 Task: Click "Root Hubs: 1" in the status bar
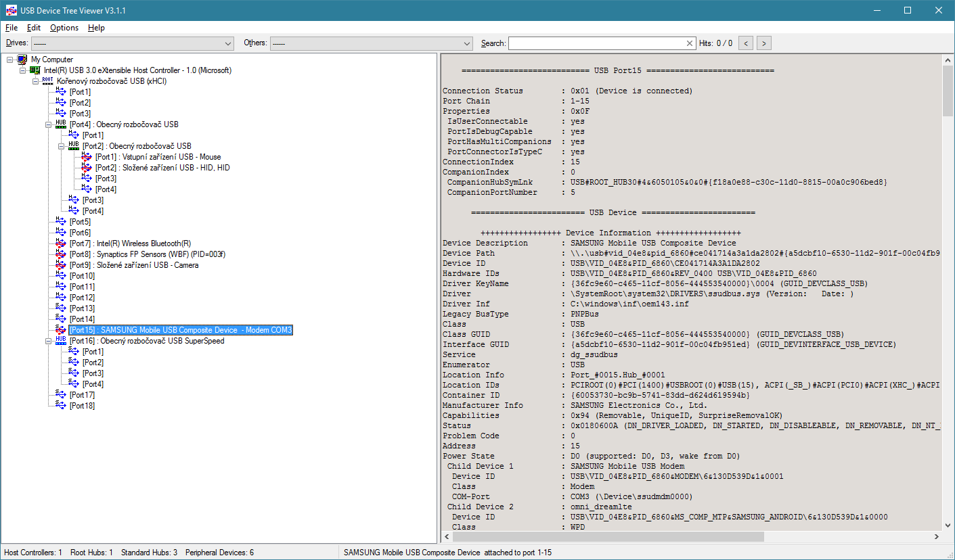91,553
